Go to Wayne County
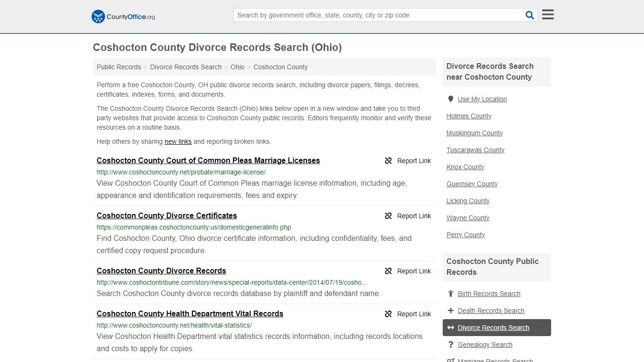Viewport: 644px width, 362px height. click(468, 218)
